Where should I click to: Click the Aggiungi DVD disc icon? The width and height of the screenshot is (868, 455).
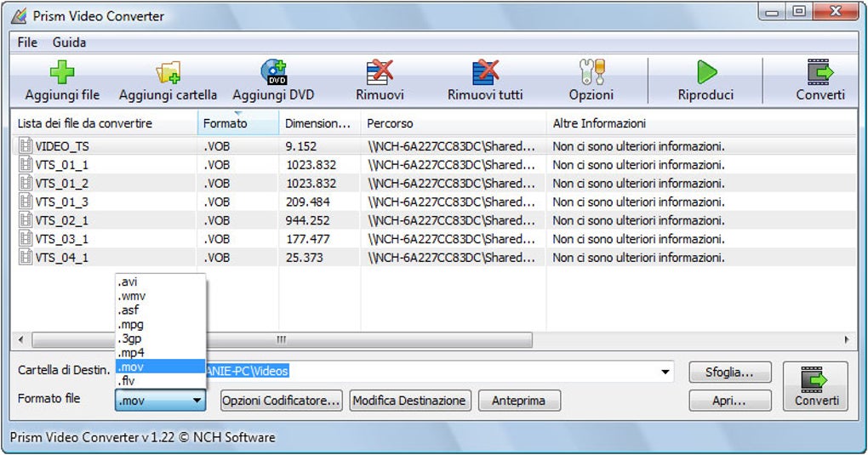(273, 72)
